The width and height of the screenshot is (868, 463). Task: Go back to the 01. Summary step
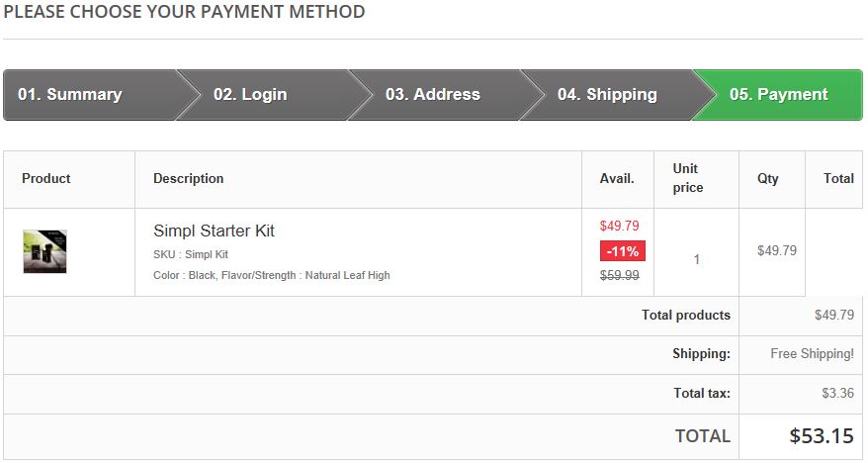pyautogui.click(x=70, y=95)
